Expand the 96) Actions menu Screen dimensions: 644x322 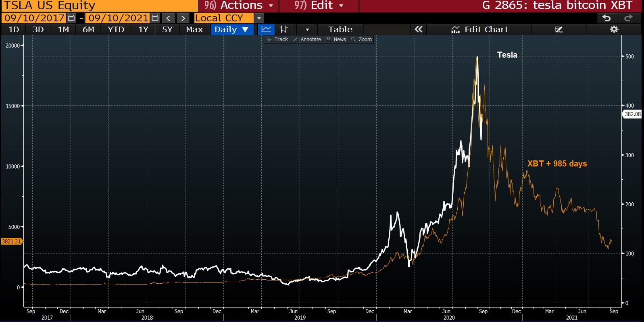click(239, 6)
